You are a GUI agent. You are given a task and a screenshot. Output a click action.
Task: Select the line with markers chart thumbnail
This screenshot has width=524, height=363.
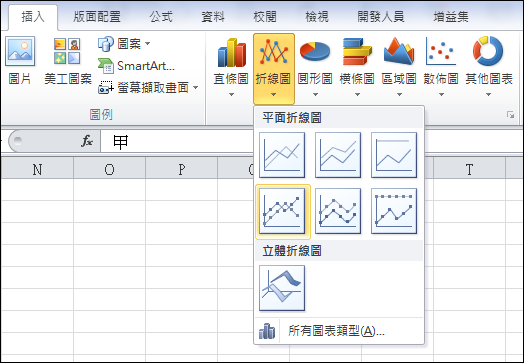coord(282,211)
